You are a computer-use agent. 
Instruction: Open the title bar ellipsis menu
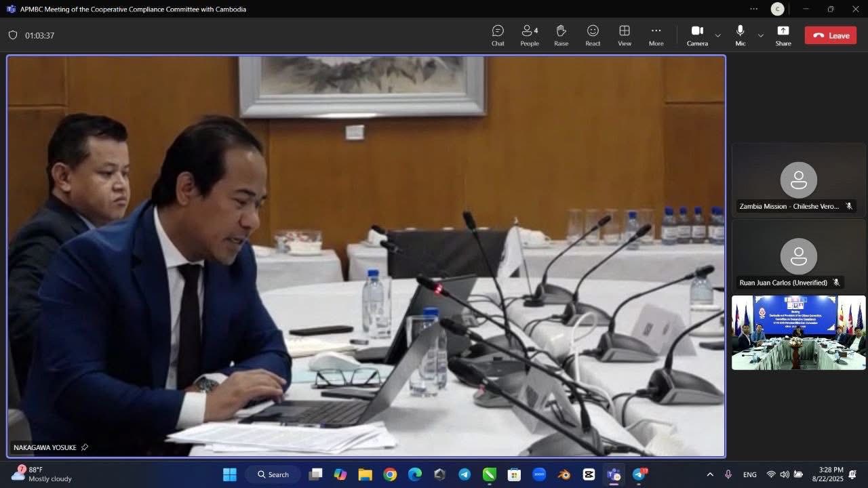[x=753, y=9]
